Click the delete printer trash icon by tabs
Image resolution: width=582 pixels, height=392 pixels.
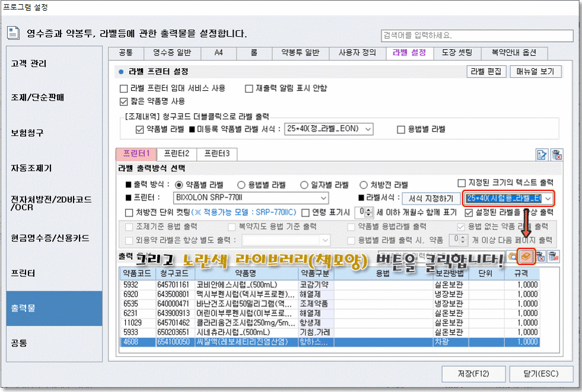[x=556, y=155]
